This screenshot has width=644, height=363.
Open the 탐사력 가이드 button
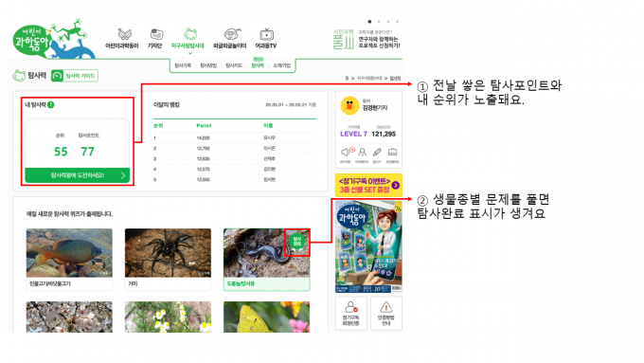(x=75, y=76)
